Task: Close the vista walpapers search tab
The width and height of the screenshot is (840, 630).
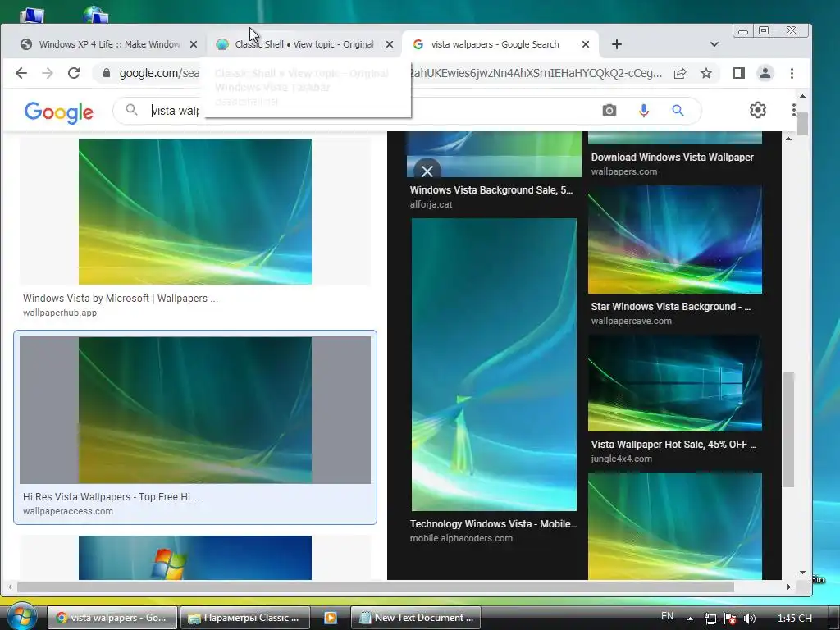Action: [586, 44]
